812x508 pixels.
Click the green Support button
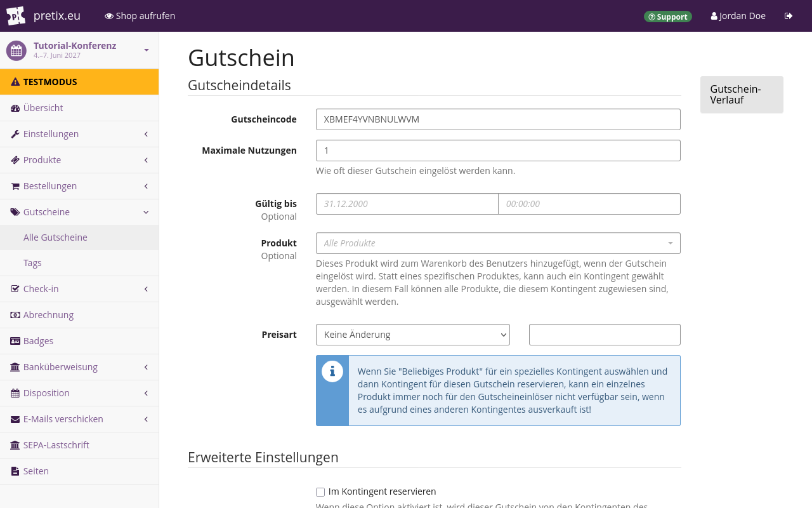point(668,17)
